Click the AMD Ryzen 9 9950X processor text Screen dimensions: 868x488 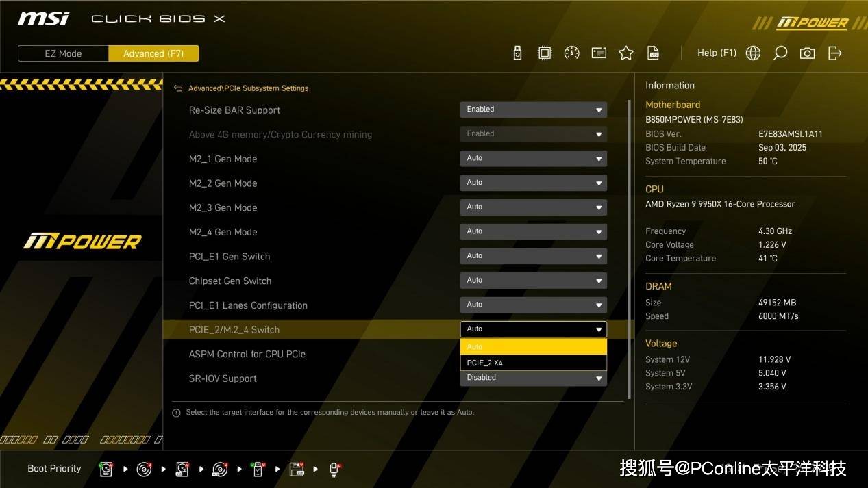point(720,204)
